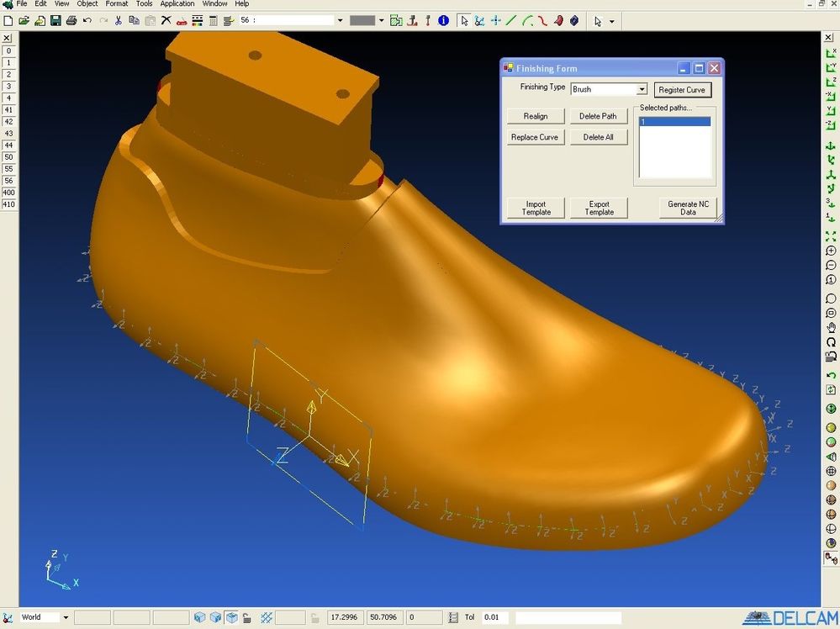Click the Zoom In magnifier icon
The height and width of the screenshot is (629, 840).
[x=831, y=251]
